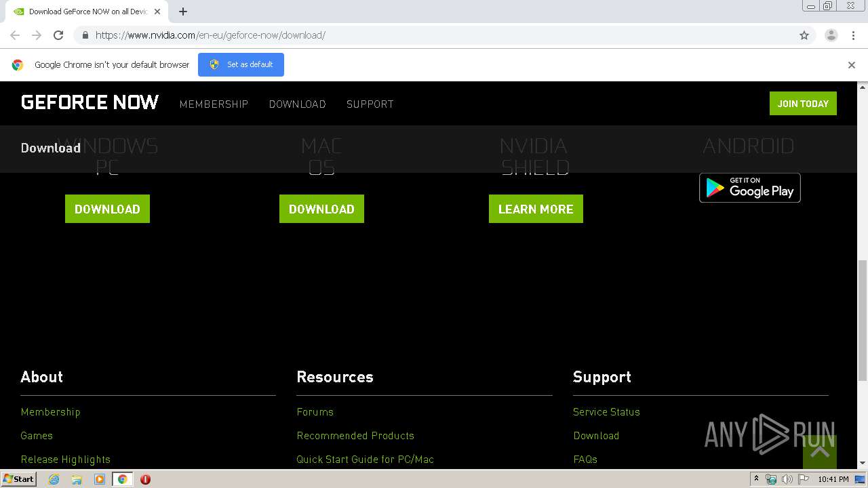
Task: Download for Windows PC
Action: pos(107,209)
